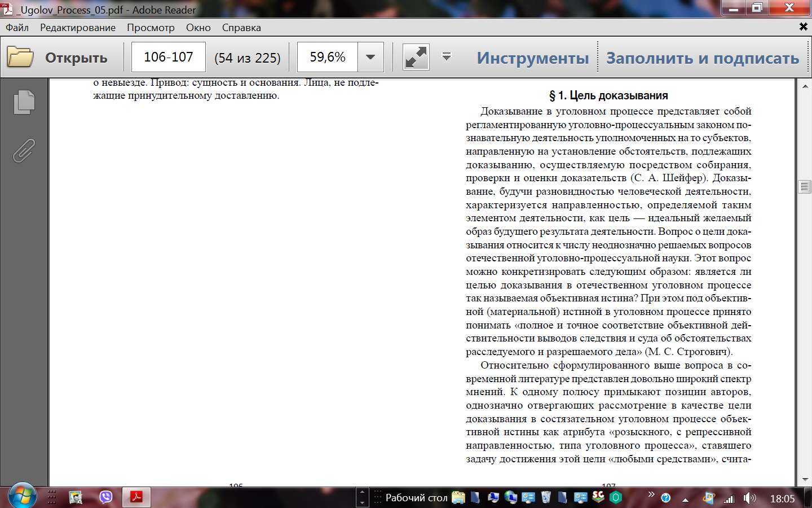Click the zoom percentage field 59,6%

(328, 57)
